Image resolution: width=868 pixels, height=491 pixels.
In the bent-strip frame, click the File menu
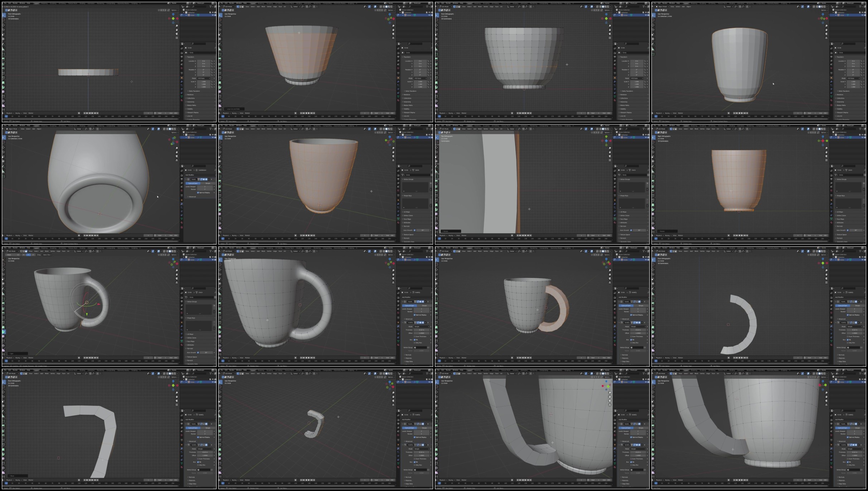(x=5, y=370)
